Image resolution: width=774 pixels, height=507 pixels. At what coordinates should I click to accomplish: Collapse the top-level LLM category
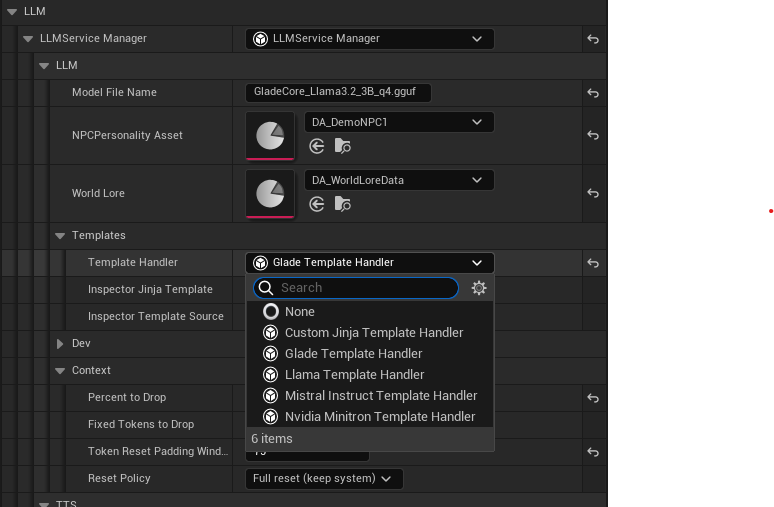(12, 11)
